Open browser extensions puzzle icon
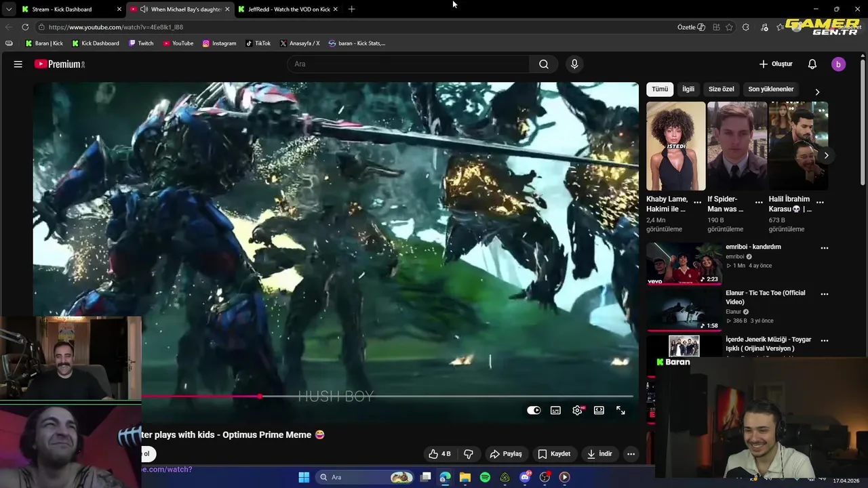Viewport: 868px width, 488px height. 746,27
